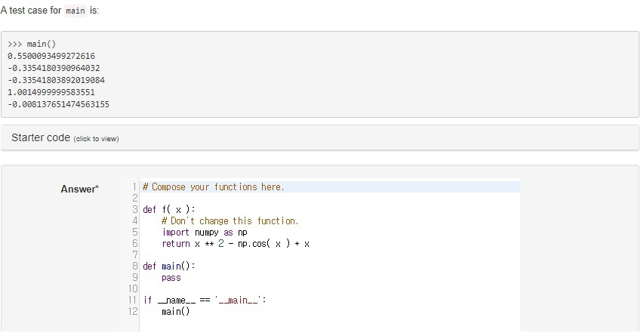Click the output value -0.33541803892019084
The height and width of the screenshot is (336, 644).
coord(56,80)
